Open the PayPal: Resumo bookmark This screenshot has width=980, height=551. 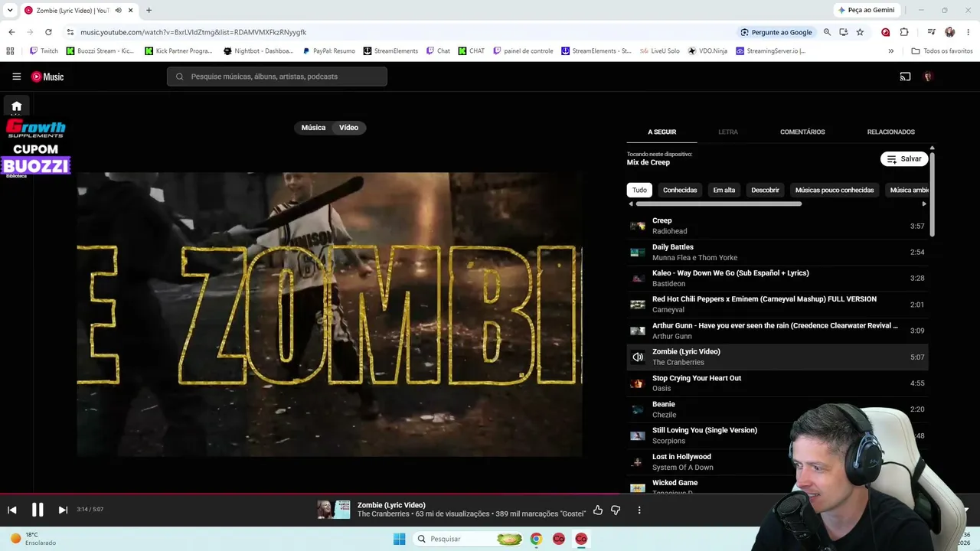coord(329,51)
